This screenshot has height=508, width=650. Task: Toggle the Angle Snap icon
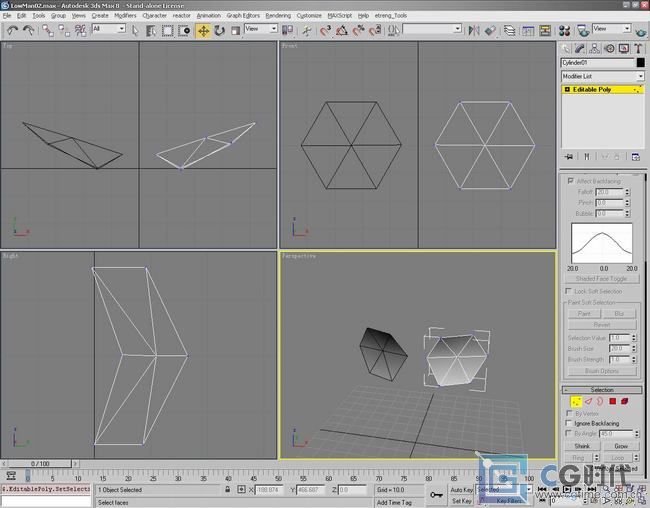342,30
